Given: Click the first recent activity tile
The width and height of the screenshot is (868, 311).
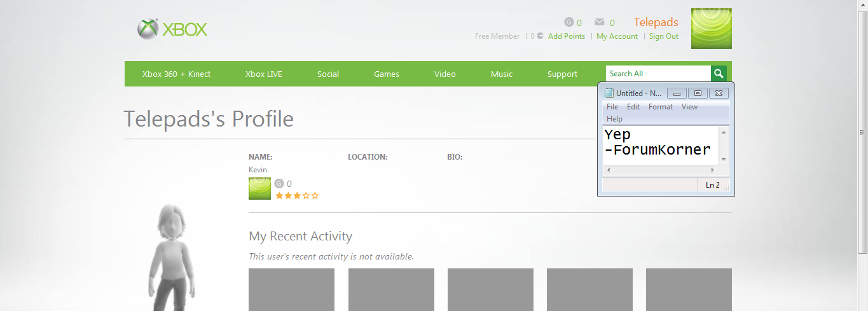Looking at the screenshot, I should tap(291, 289).
